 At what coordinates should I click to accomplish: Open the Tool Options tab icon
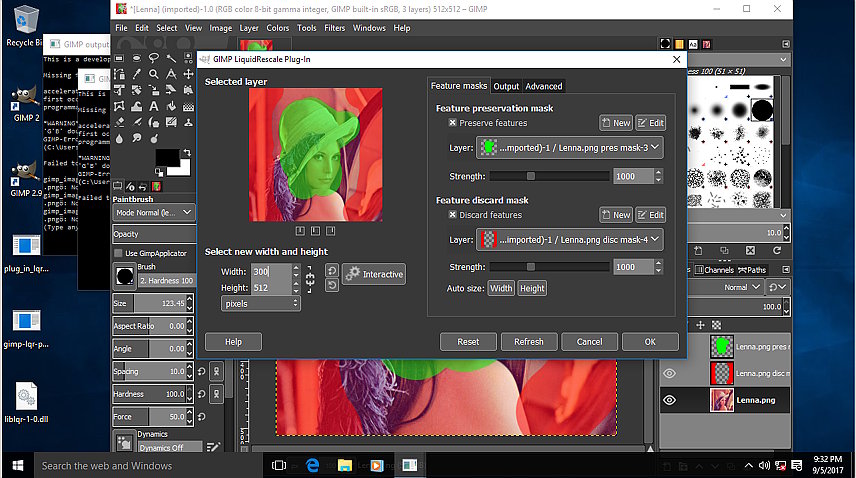pyautogui.click(x=117, y=186)
